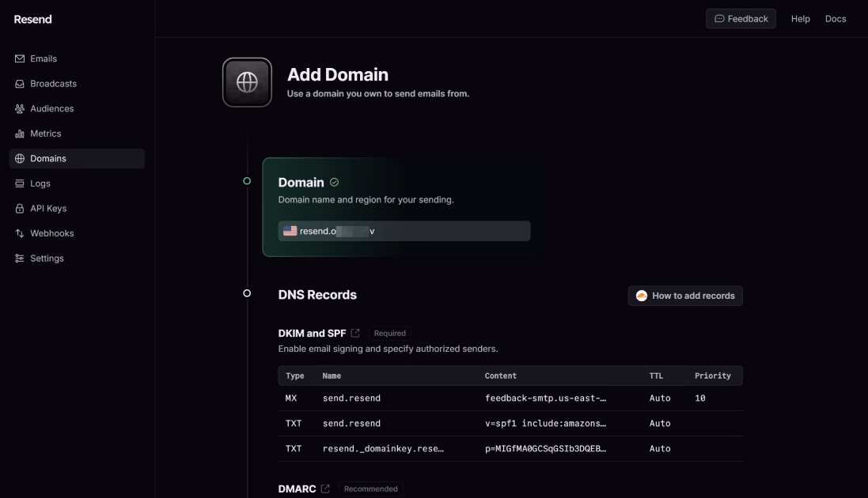Viewport: 868px width, 498px height.
Task: Open Webhooks section
Action: tap(77, 233)
